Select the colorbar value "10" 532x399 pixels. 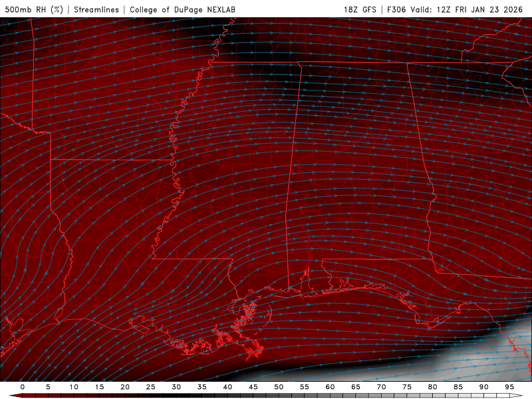point(74,387)
